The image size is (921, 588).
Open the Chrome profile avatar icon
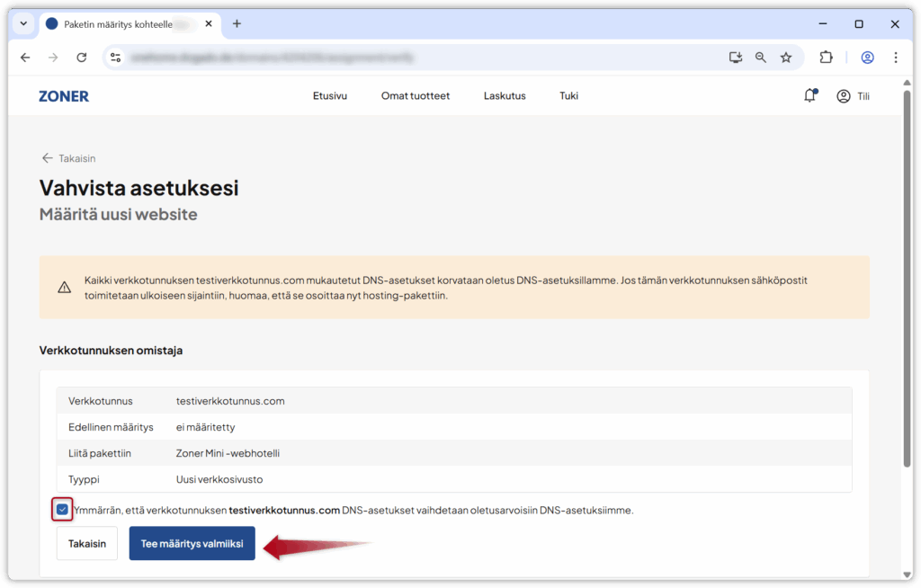click(867, 58)
